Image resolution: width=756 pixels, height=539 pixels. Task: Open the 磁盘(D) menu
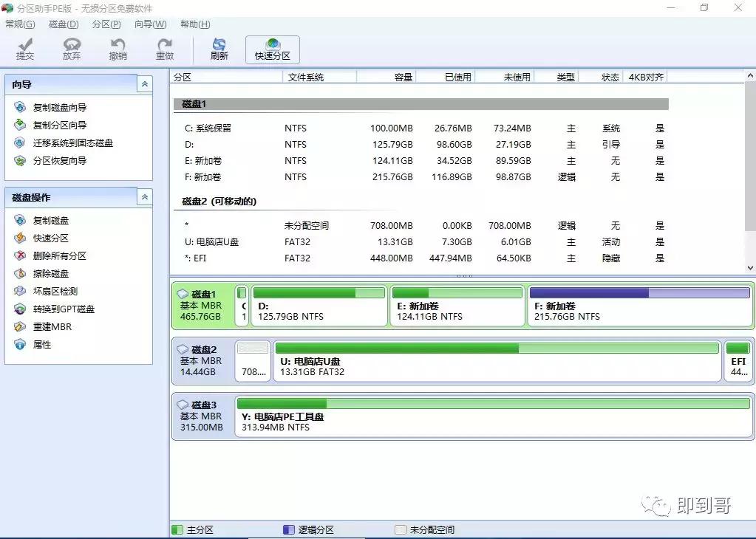click(63, 24)
